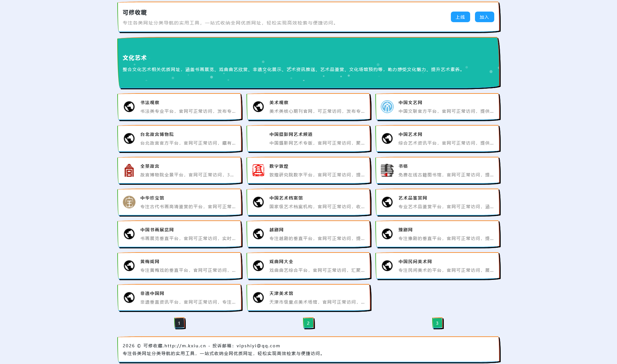The height and width of the screenshot is (364, 617).
Task: Open the 黄梅戏网 card
Action: coord(180,266)
